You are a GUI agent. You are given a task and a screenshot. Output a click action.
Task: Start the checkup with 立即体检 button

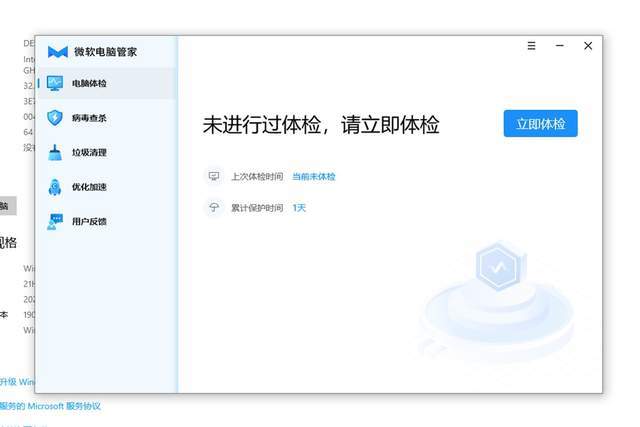540,123
